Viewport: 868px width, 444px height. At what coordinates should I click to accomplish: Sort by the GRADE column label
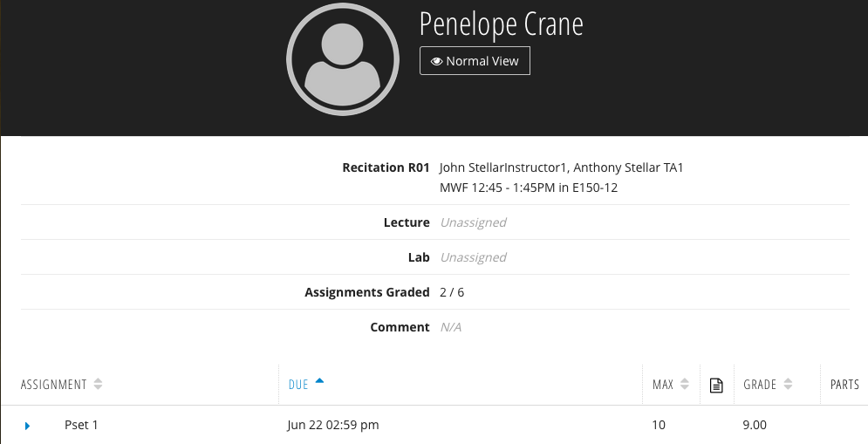[760, 385]
